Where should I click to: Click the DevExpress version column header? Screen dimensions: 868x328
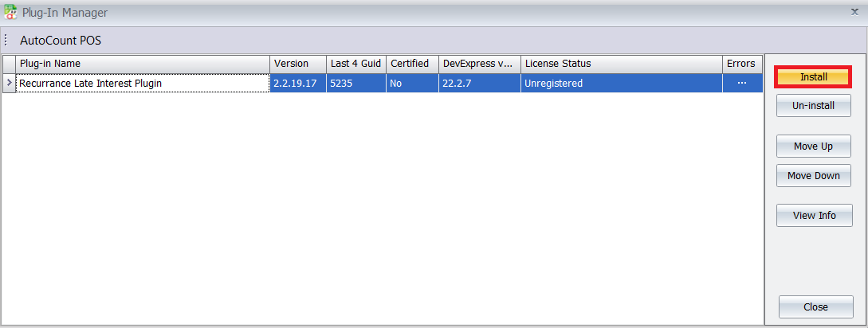tap(479, 64)
